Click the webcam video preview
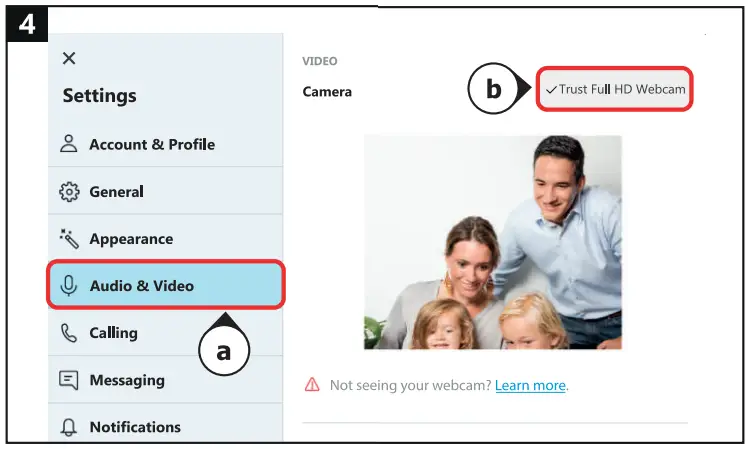The width and height of the screenshot is (748, 449). [493, 242]
